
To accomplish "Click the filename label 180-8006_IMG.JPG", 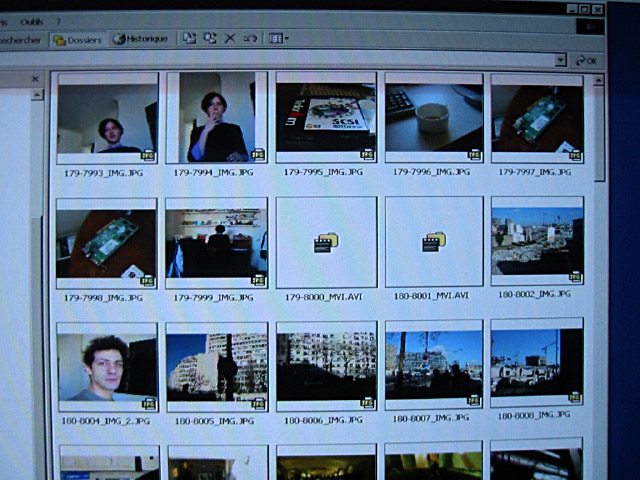I will 323,420.
